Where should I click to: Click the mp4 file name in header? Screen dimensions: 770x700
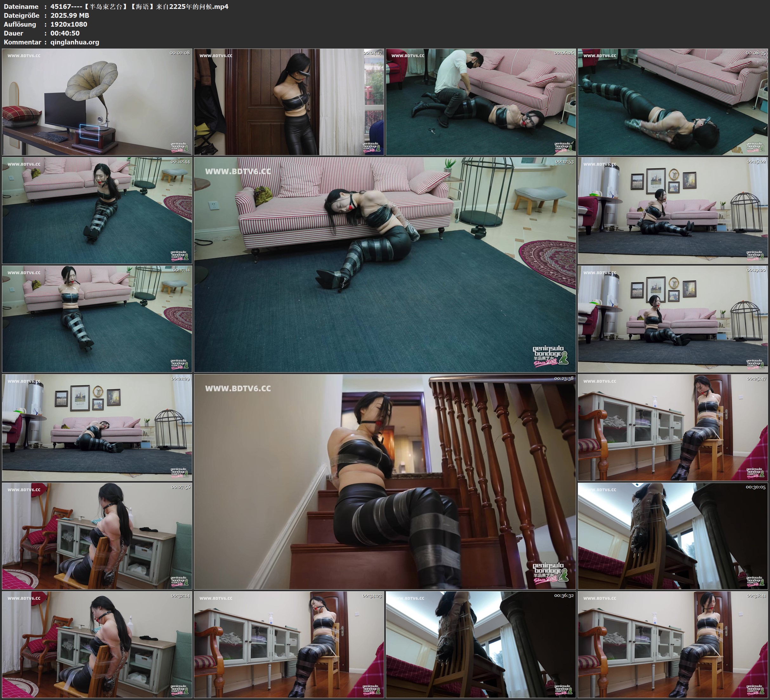[139, 6]
